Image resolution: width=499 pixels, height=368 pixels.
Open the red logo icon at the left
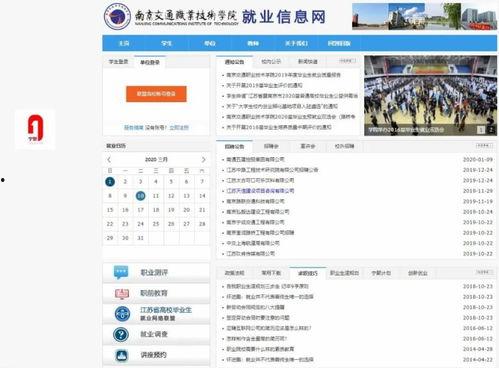(35, 129)
